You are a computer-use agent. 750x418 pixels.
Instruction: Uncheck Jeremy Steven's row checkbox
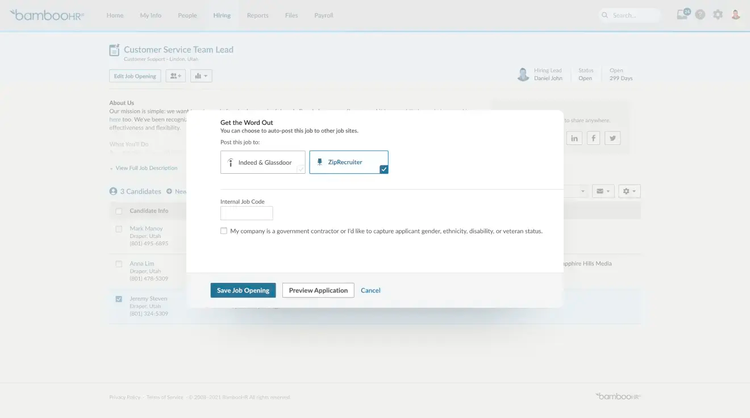tap(119, 299)
